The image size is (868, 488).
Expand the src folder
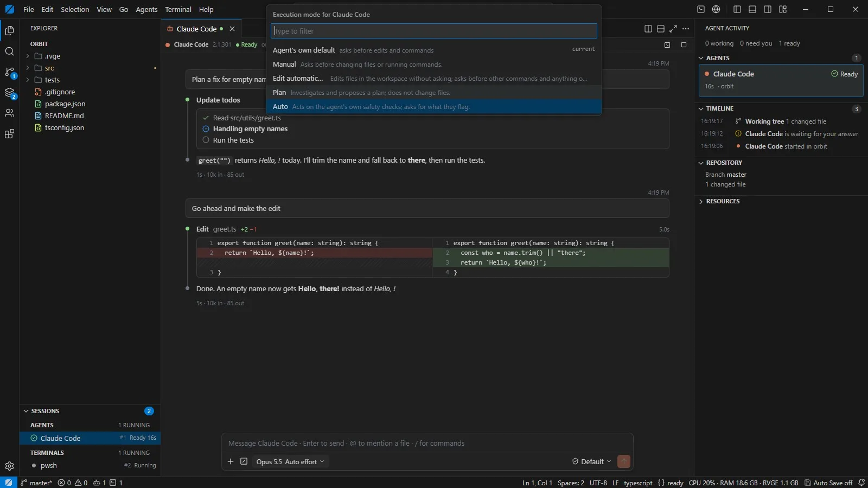click(90, 68)
